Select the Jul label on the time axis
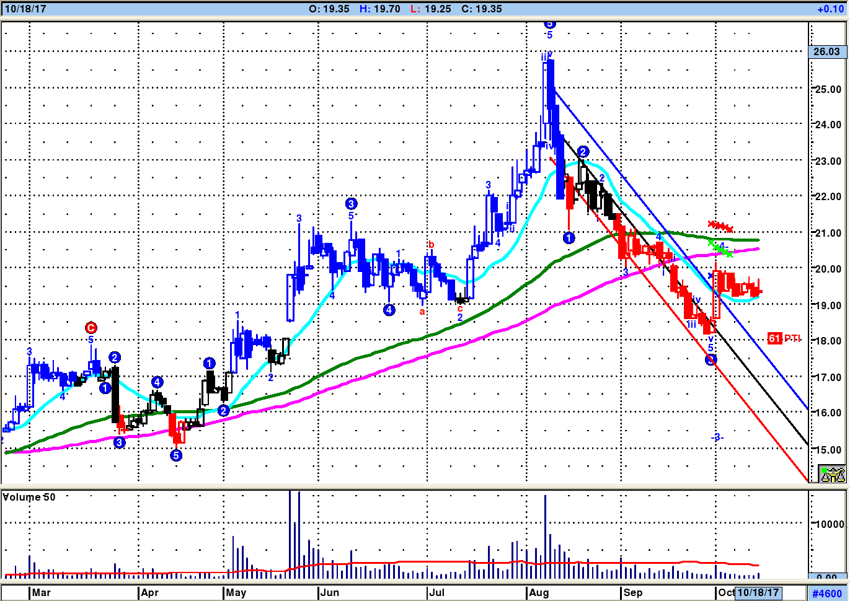The width and height of the screenshot is (868, 601). 437,592
